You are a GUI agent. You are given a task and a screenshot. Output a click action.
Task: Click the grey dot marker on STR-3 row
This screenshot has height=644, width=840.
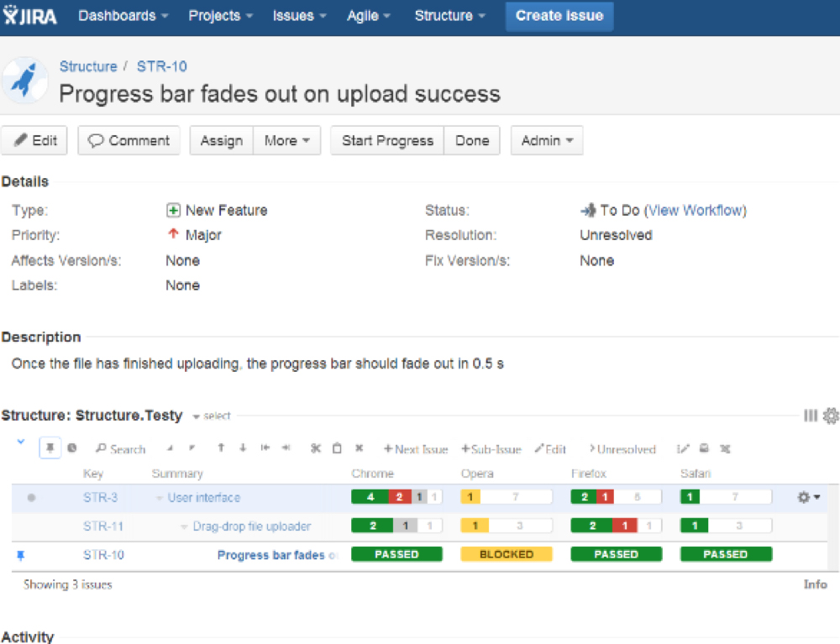31,498
